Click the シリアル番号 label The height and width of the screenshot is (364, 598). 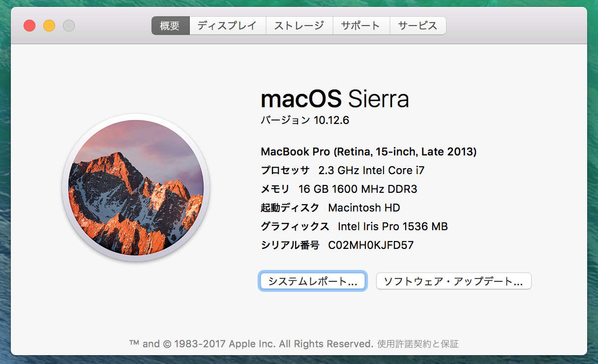(x=290, y=245)
